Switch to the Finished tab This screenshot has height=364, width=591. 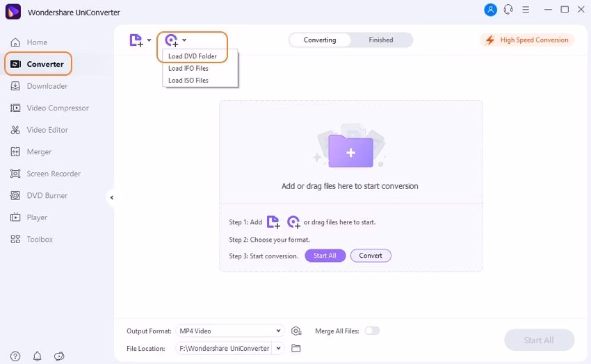(380, 40)
